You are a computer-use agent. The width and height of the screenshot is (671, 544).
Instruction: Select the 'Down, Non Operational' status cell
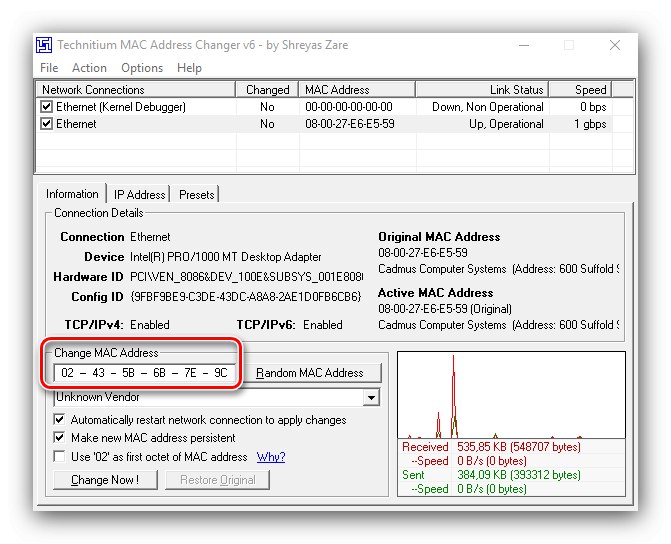[x=487, y=107]
